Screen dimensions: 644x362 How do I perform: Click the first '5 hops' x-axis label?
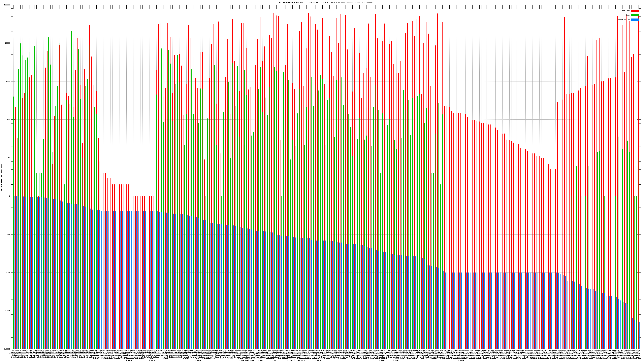click(x=129, y=360)
